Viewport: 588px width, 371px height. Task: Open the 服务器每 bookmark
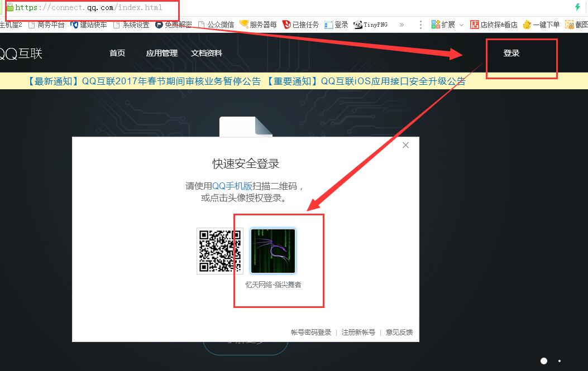[259, 25]
